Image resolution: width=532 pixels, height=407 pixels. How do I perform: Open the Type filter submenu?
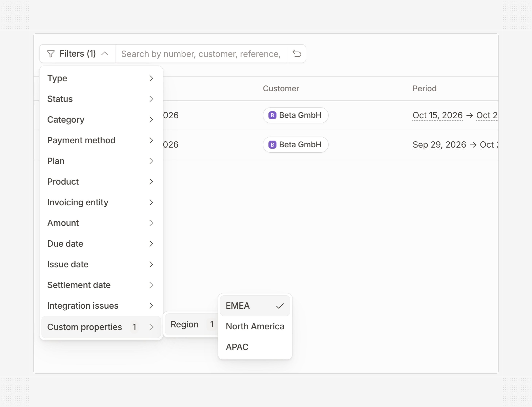[x=101, y=78]
